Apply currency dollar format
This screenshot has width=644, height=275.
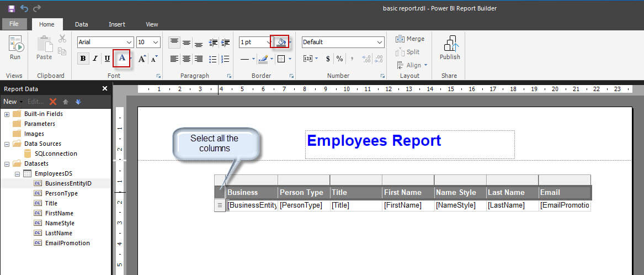pyautogui.click(x=328, y=59)
